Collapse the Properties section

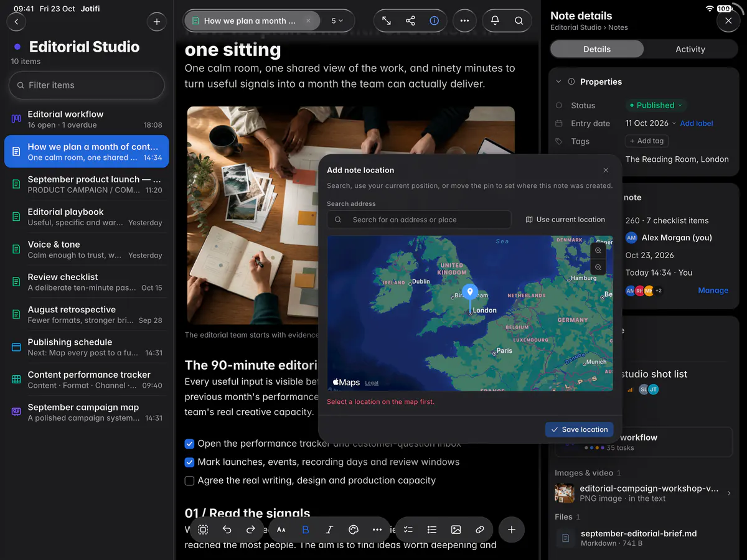point(558,82)
